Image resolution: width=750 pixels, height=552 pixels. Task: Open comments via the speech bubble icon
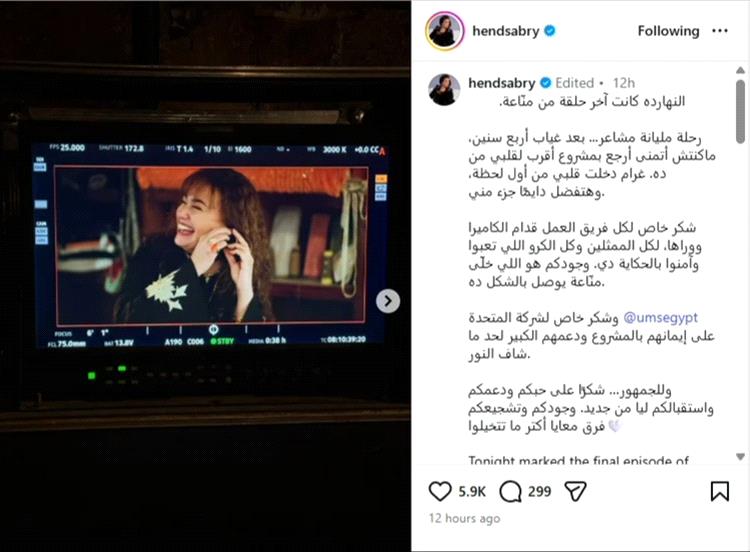(x=510, y=491)
